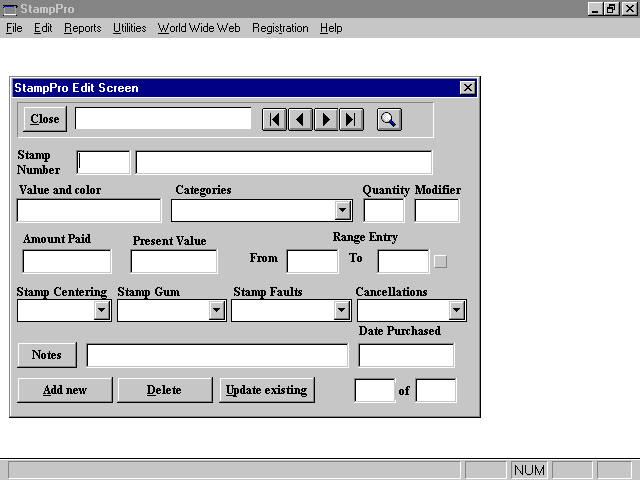Screen dimensions: 640x480
Task: Toggle the Range Entry checkbox
Action: pos(440,262)
